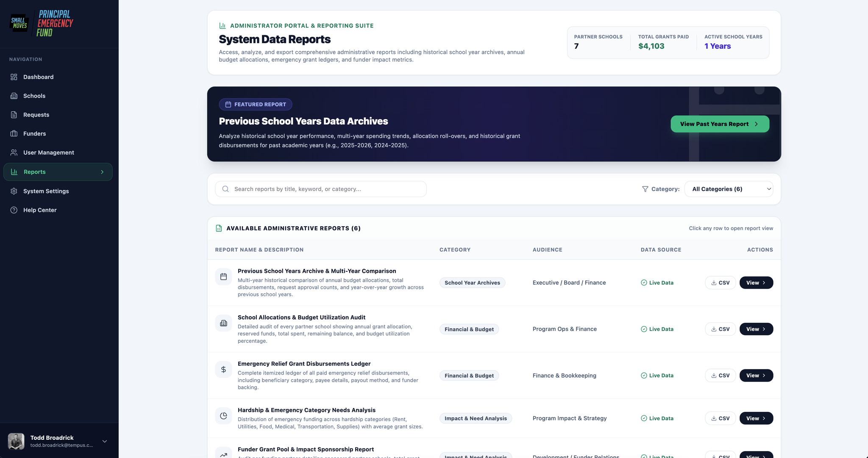View the School Allocations & Budget Utilization Audit
The width and height of the screenshot is (868, 458).
point(756,329)
